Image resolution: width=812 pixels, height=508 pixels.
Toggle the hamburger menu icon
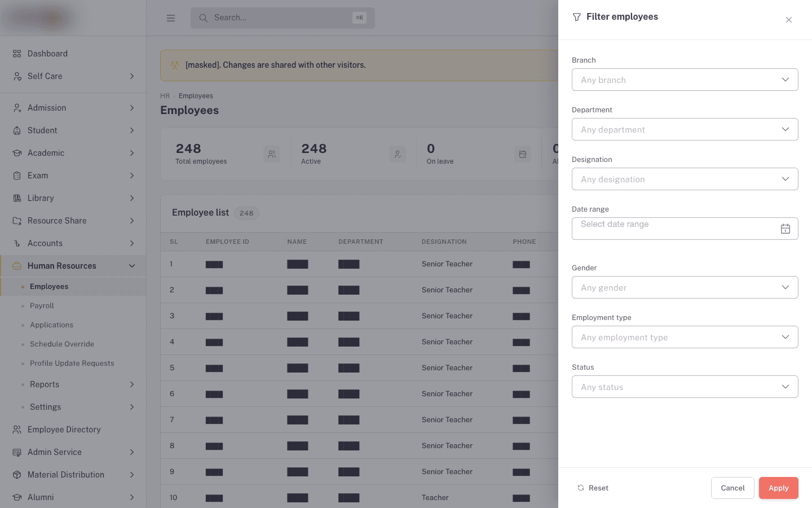(171, 18)
